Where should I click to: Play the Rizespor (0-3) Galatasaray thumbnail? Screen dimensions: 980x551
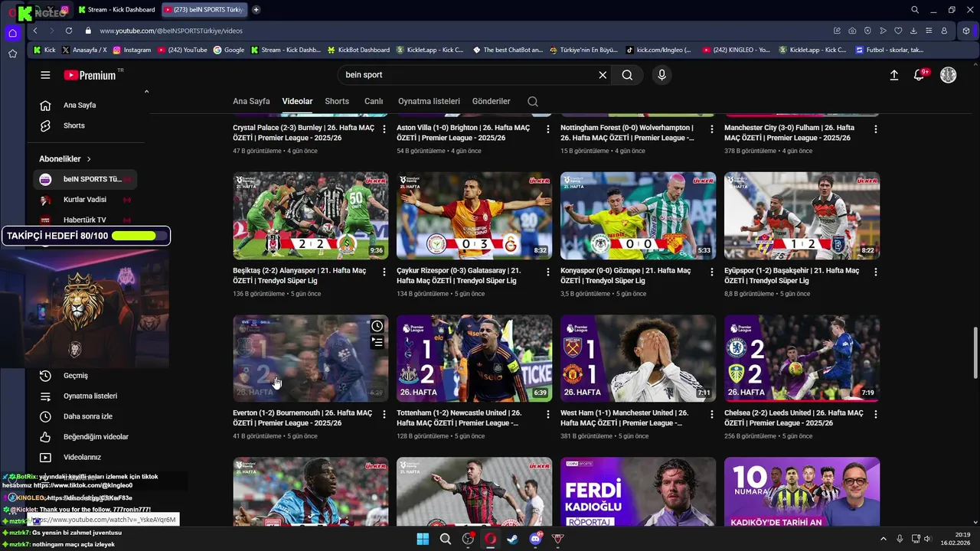(474, 216)
